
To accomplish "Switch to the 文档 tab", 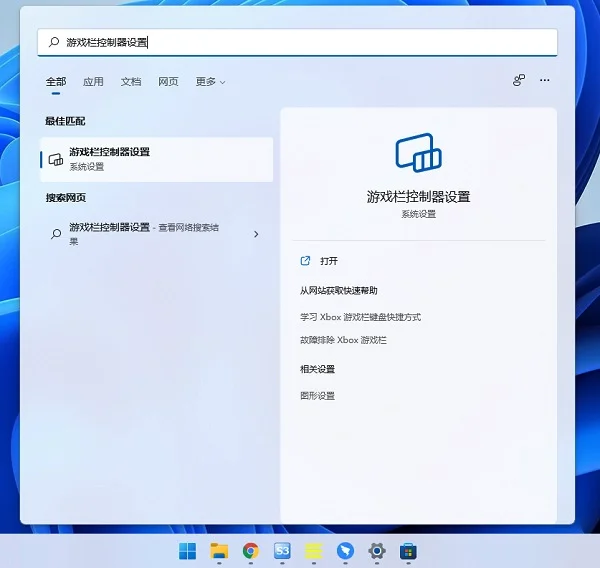I will [x=131, y=82].
